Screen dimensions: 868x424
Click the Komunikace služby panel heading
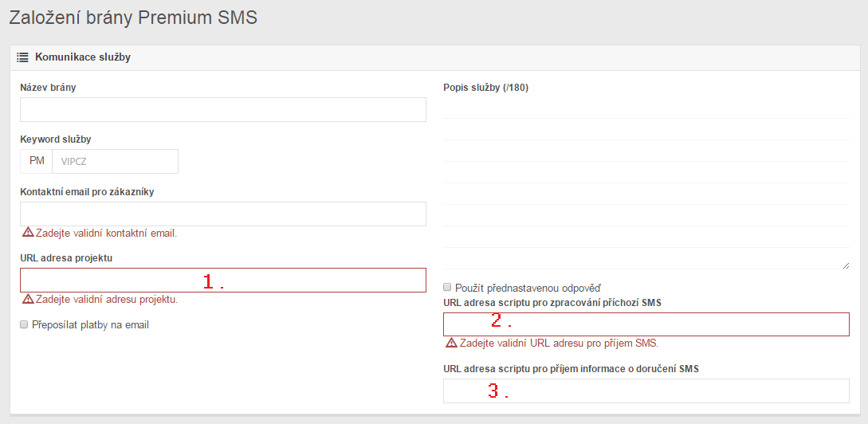(83, 57)
